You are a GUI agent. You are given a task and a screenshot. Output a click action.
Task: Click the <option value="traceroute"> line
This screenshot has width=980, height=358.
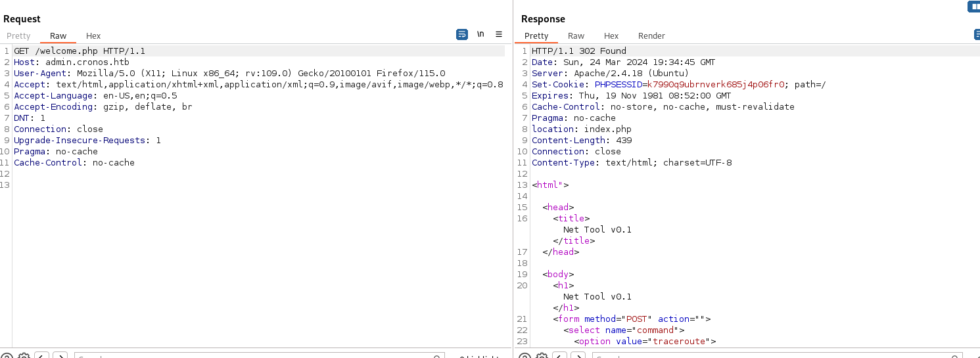coord(645,342)
